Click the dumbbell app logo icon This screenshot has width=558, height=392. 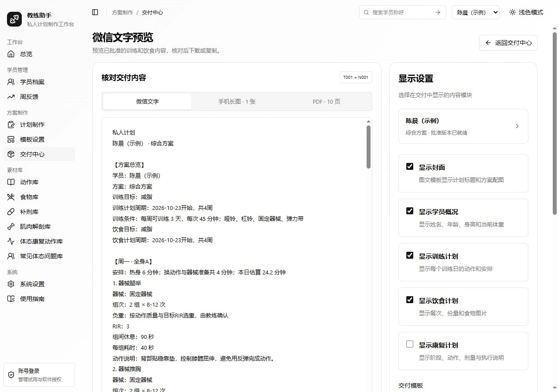point(14,19)
